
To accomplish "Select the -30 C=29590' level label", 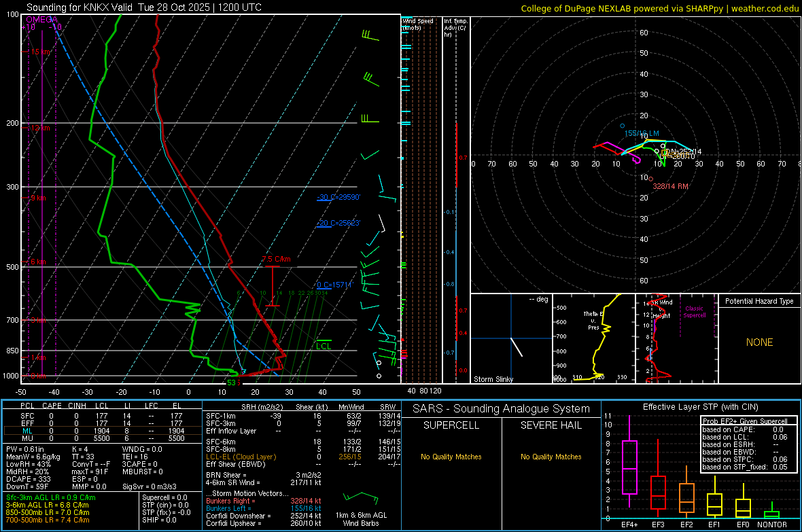I will click(338, 198).
